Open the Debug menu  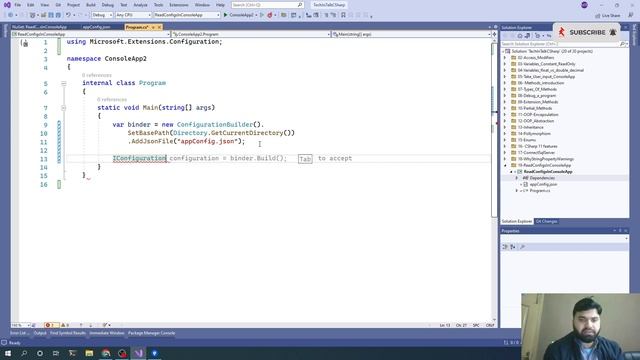(107, 5)
